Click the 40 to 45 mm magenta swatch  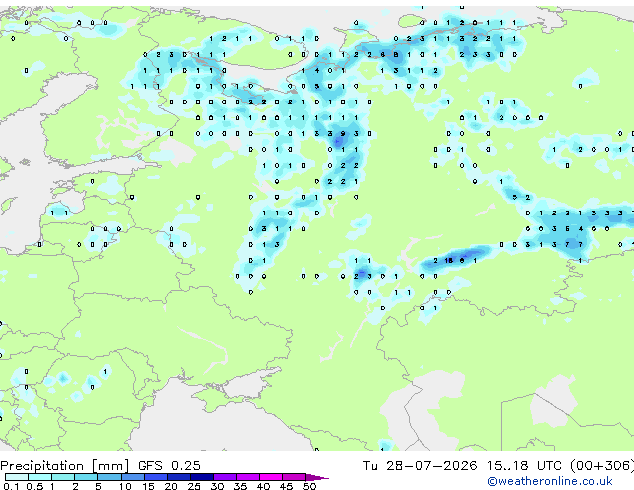(x=271, y=477)
